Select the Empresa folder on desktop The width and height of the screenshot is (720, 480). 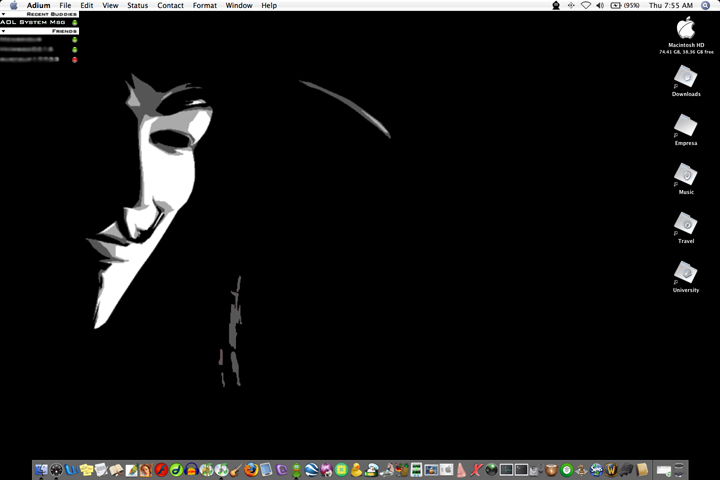click(686, 130)
